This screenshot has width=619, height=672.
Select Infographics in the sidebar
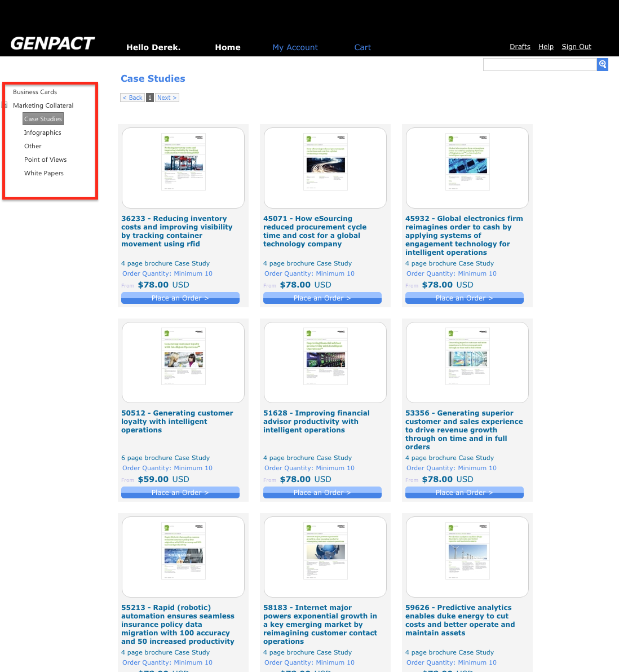[x=42, y=132]
